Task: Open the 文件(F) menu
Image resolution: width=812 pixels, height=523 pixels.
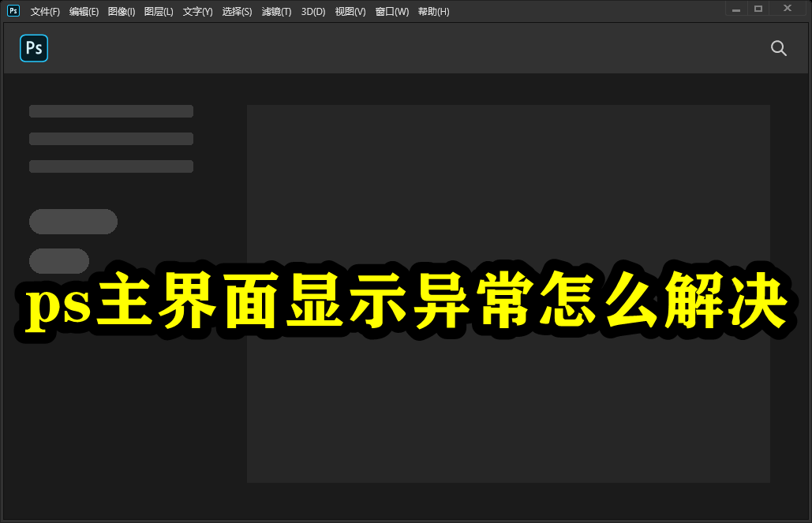Action: 45,11
